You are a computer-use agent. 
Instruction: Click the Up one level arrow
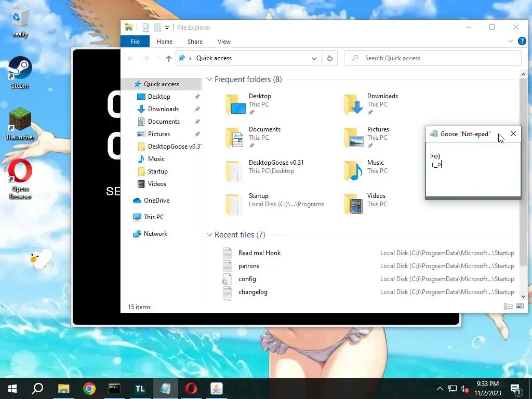(169, 58)
